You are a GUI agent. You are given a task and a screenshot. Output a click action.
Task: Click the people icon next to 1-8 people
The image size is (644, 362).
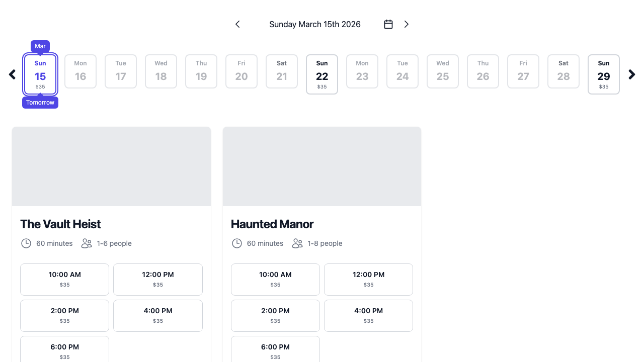click(297, 243)
